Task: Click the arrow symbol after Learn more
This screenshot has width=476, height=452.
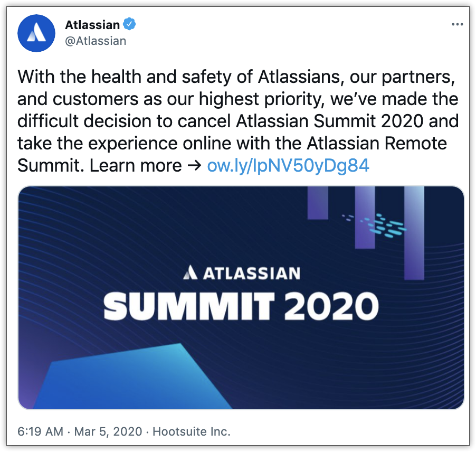Action: click(x=194, y=165)
